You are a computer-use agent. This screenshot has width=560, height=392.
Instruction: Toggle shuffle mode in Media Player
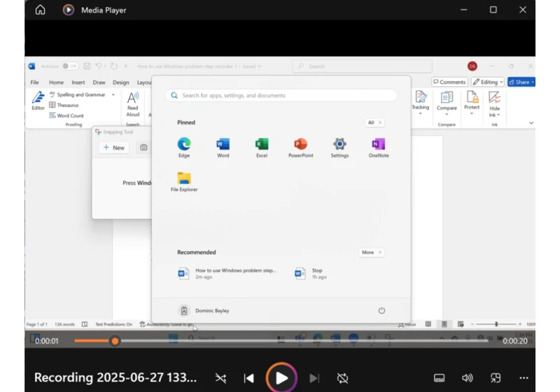tap(220, 378)
